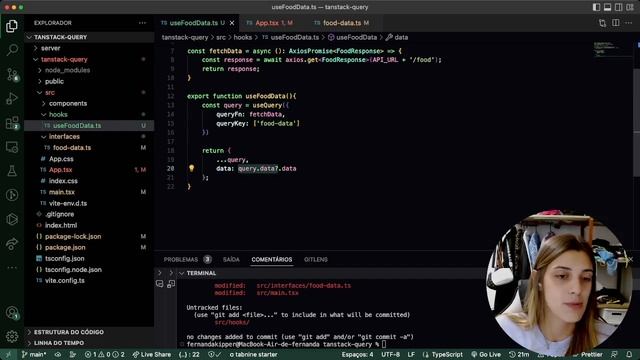Open Remote Explorer icon in activity bar
The height and width of the screenshot is (360, 640).
12,147
